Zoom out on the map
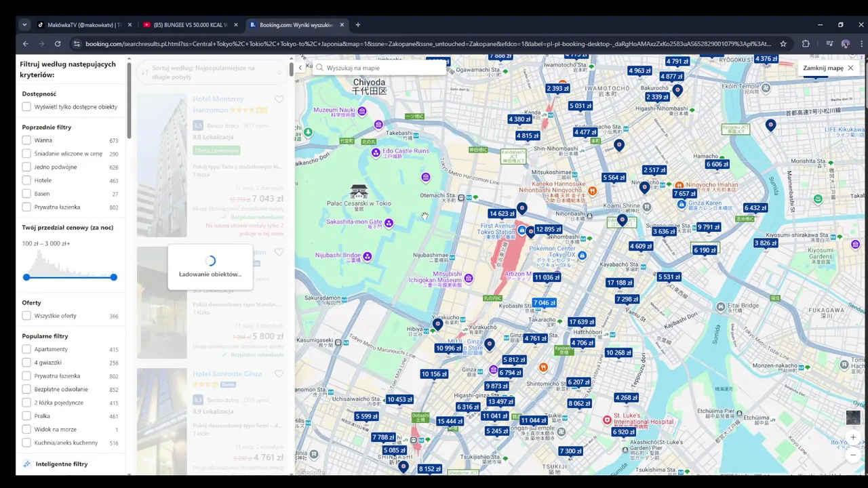The height and width of the screenshot is (488, 868). [853, 455]
